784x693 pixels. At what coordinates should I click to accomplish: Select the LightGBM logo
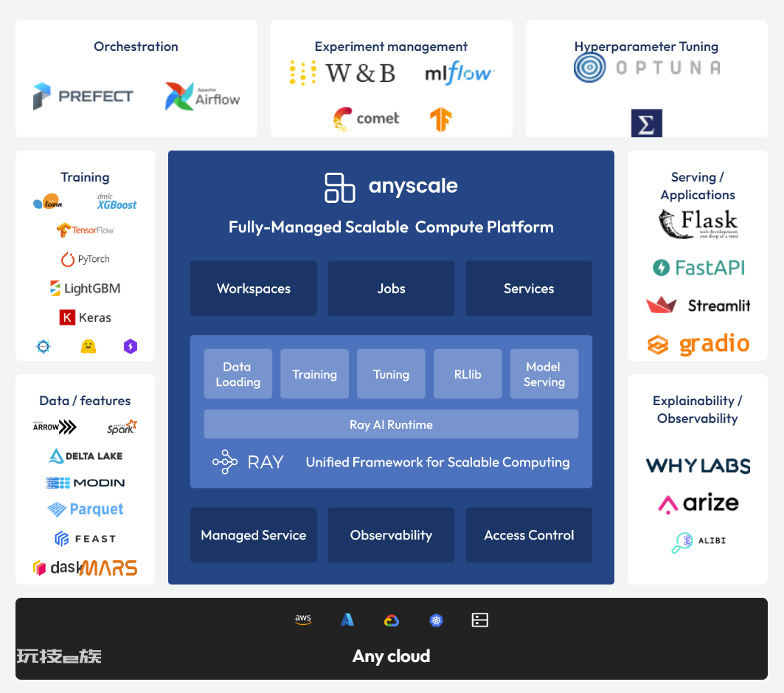click(85, 289)
